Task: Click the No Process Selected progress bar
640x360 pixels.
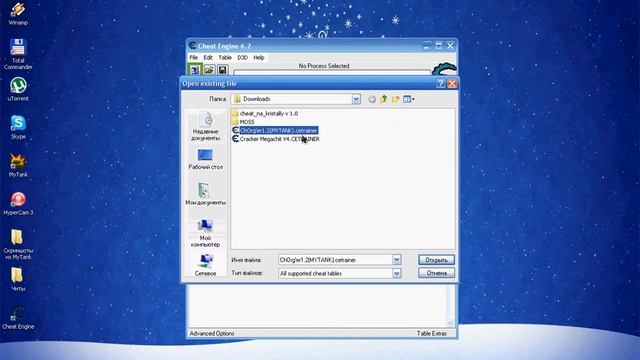Action: coord(332,72)
